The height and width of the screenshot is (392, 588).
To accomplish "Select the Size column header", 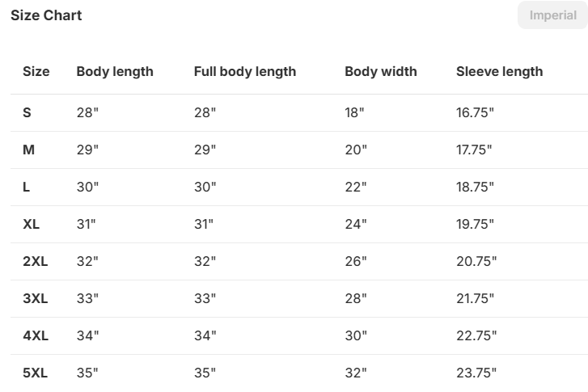I will tap(36, 71).
